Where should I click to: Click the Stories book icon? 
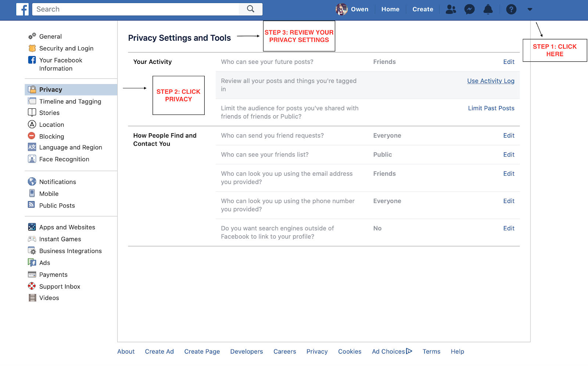coord(32,112)
